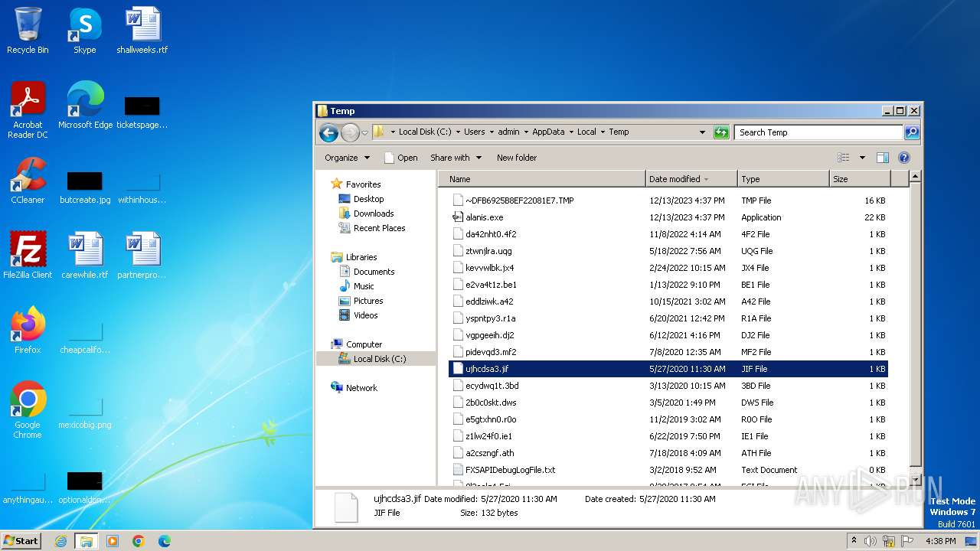The width and height of the screenshot is (980, 551).
Task: Select Favorites in navigation pane
Action: 363,184
